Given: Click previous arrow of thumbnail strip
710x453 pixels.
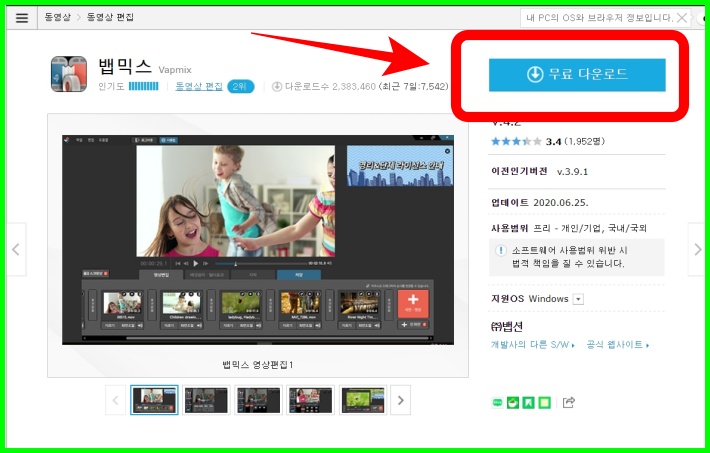Looking at the screenshot, I should point(115,400).
